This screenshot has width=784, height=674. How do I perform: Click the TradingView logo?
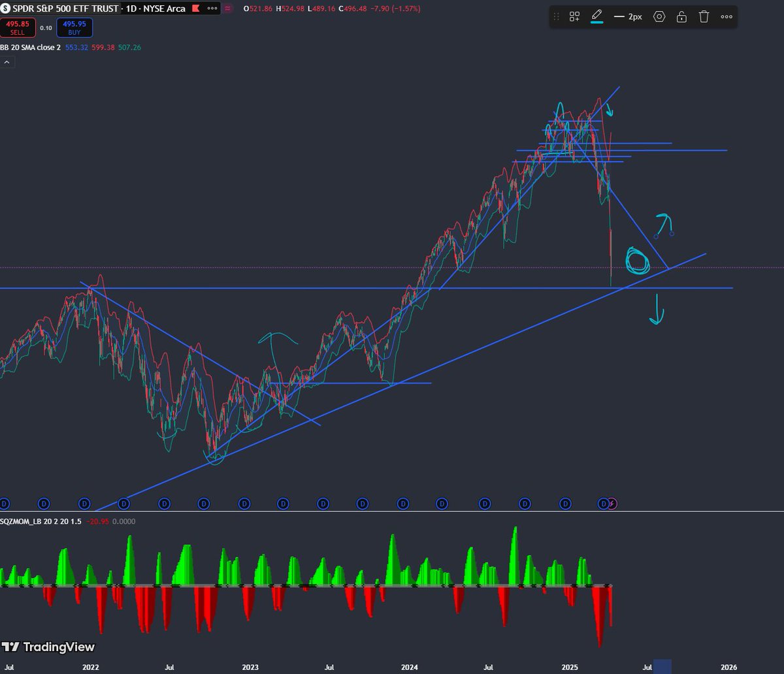tap(49, 647)
